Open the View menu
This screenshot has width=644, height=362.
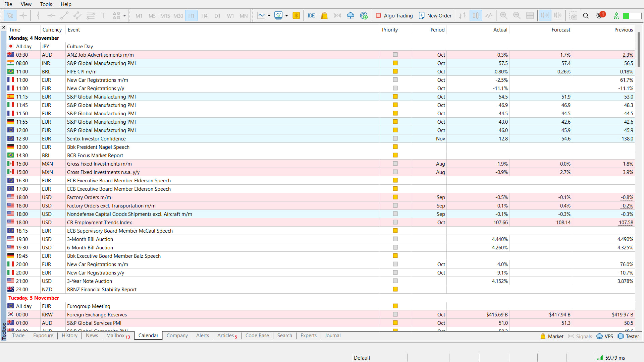point(26,4)
